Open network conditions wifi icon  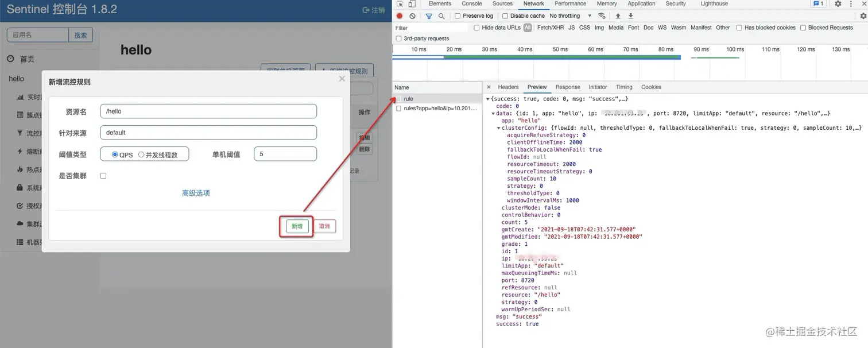coord(602,16)
